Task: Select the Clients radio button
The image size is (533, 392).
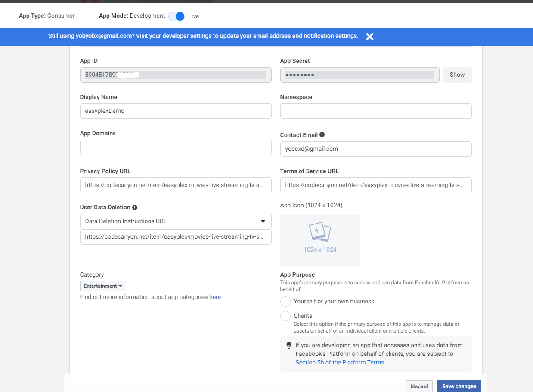Action: pyautogui.click(x=285, y=316)
